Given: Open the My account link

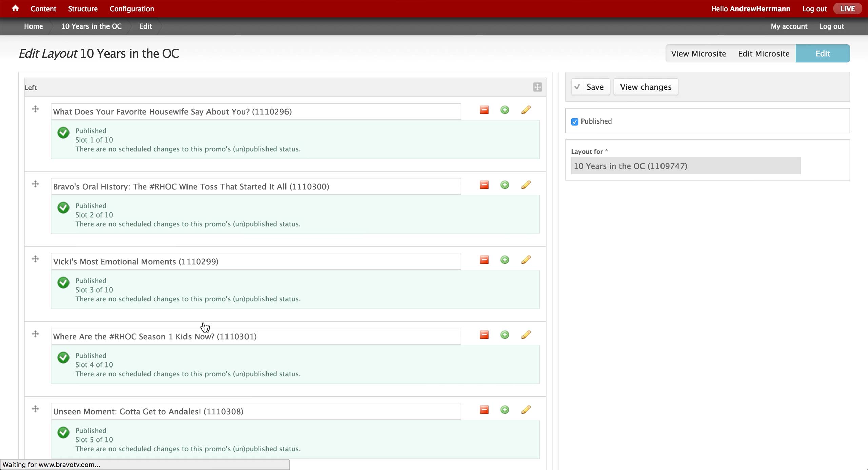Looking at the screenshot, I should click(789, 26).
